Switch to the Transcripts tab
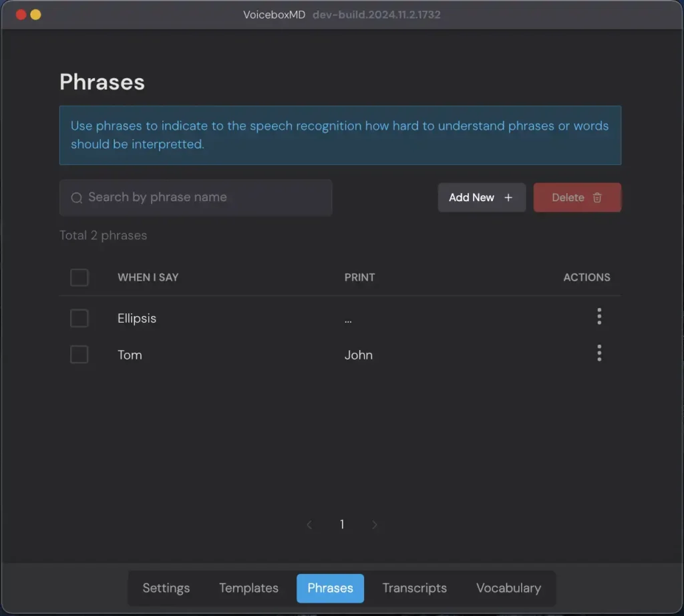 [414, 589]
